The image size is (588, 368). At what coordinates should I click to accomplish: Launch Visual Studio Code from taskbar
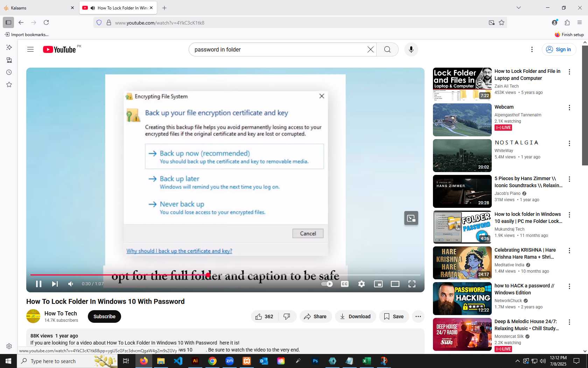click(x=178, y=361)
